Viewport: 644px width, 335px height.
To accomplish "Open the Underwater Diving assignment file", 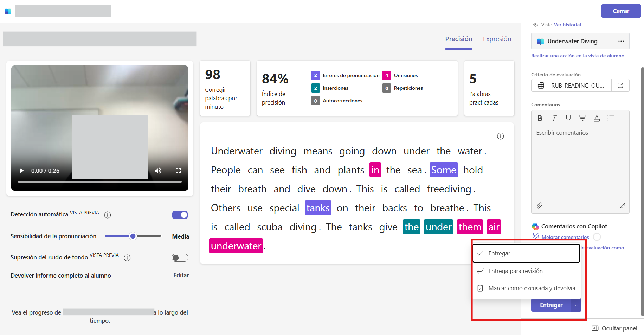I will tap(572, 41).
